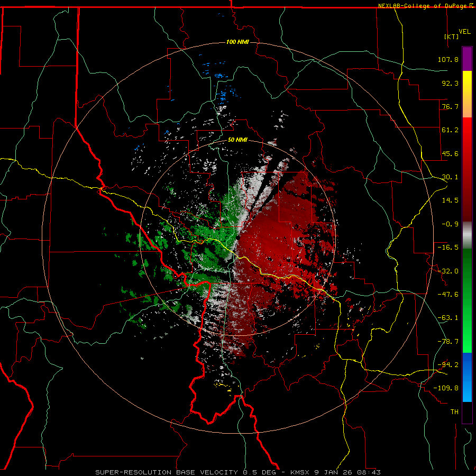Screen dimensions: 476x476
Task: Click the -0.9 velocity scale label
Action: [450, 224]
